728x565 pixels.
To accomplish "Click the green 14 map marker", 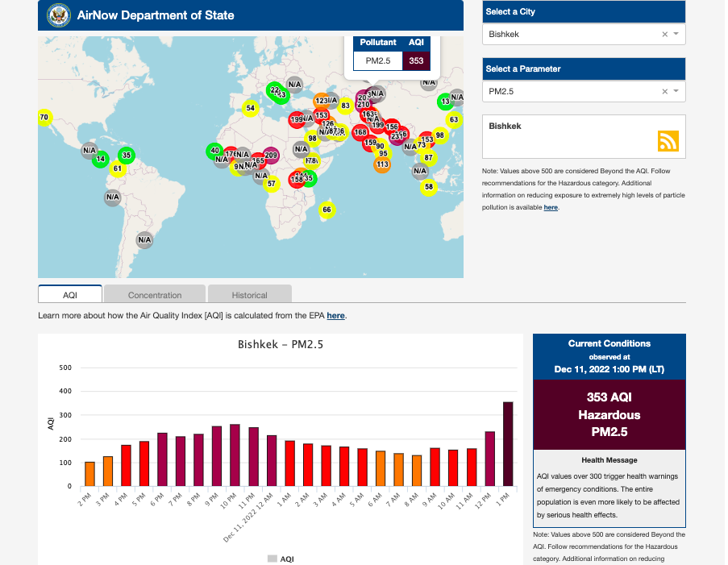I will tap(100, 160).
